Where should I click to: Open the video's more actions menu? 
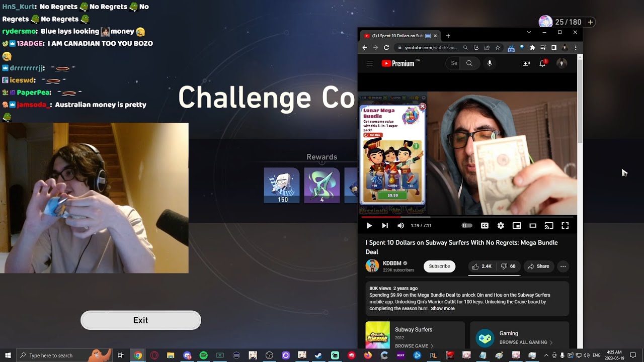click(x=563, y=266)
